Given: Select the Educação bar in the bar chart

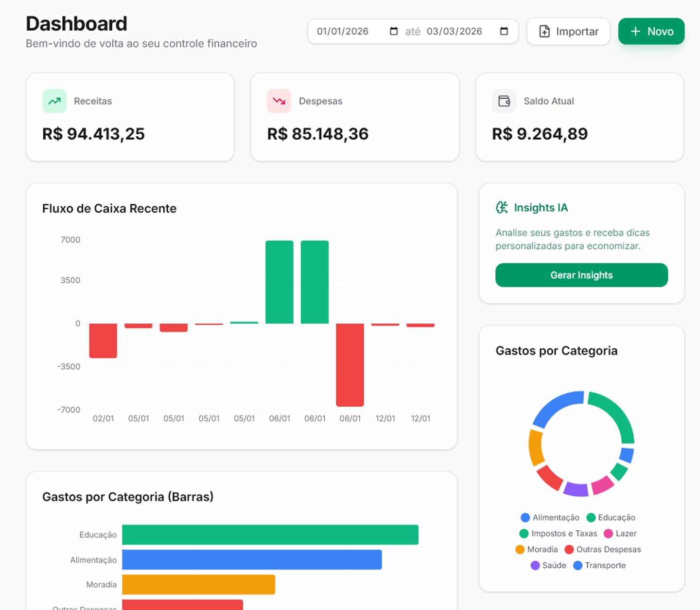Looking at the screenshot, I should (270, 534).
